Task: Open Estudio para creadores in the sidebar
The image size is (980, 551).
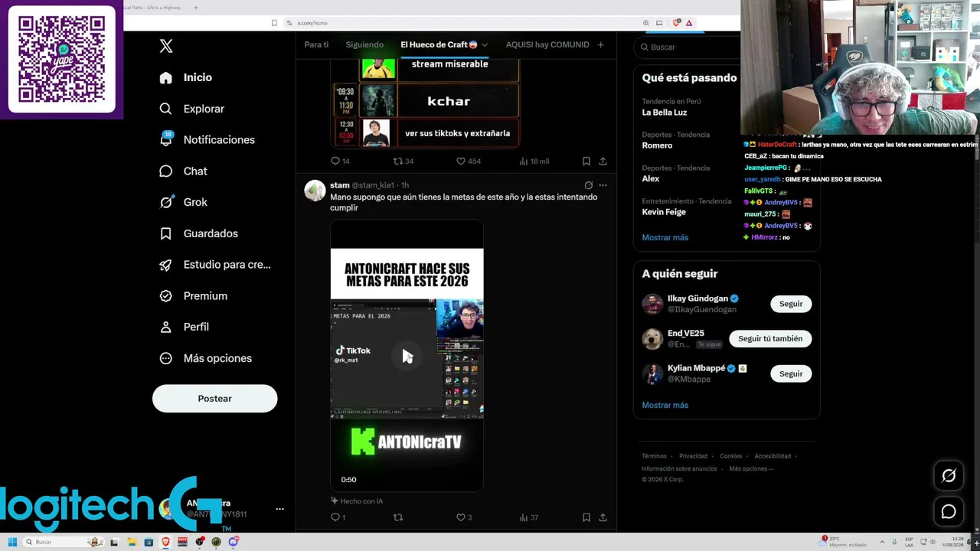Action: [x=215, y=265]
